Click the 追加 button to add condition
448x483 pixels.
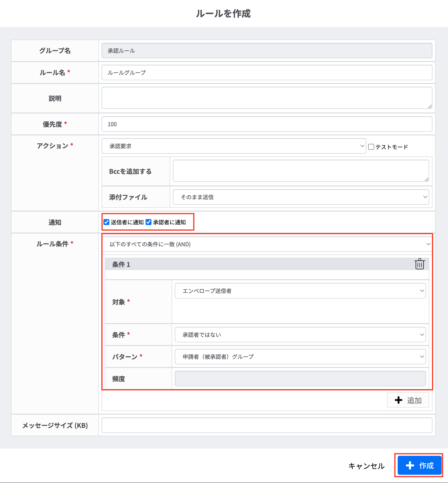click(408, 400)
